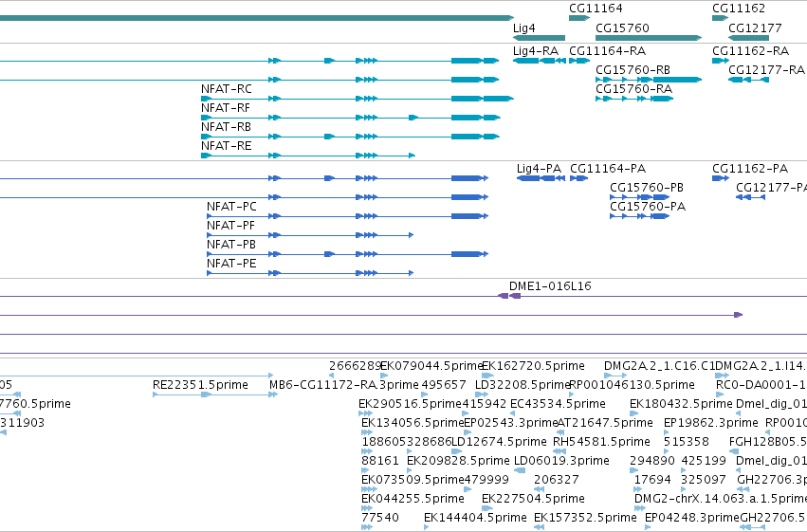This screenshot has height=532, width=807.
Task: Open the Lig4-RA transcript label
Action: (536, 51)
